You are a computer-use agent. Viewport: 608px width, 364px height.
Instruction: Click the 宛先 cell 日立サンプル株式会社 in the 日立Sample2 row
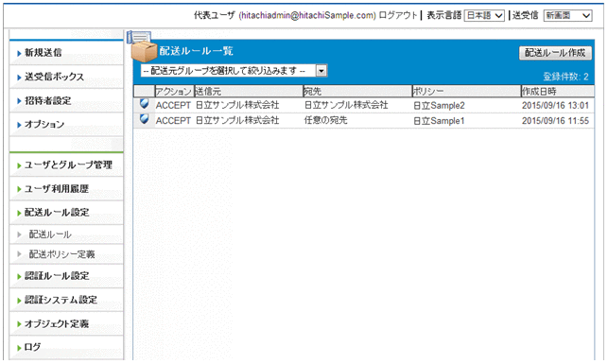click(346, 105)
